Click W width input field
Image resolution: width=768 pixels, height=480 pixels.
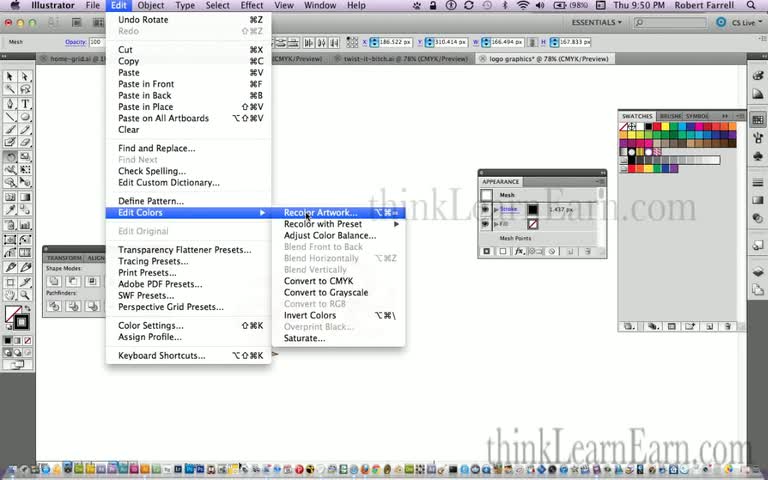(x=506, y=42)
